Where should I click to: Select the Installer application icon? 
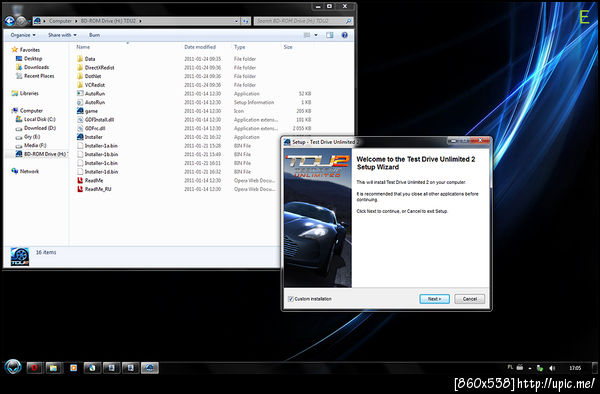click(x=80, y=137)
